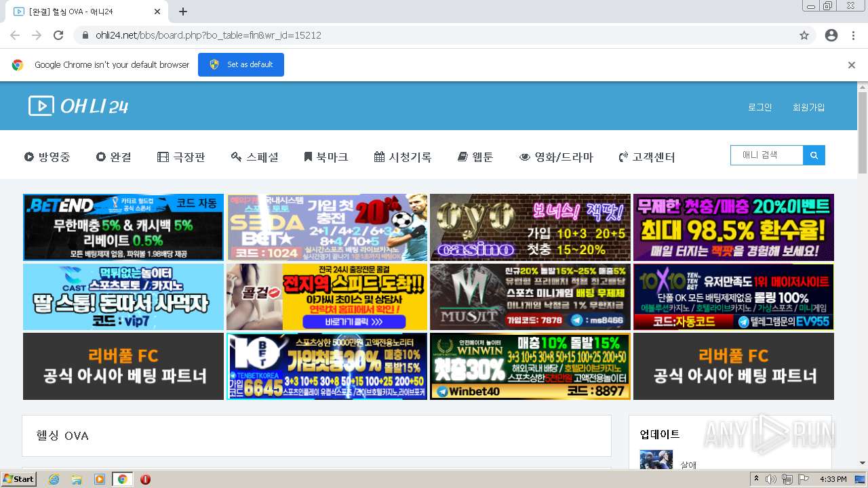Open the media player taskbar icon
868x488 pixels.
100,479
